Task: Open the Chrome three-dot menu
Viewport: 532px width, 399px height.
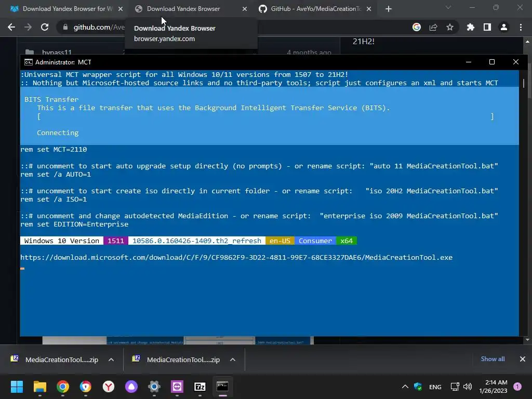Action: pos(521,27)
